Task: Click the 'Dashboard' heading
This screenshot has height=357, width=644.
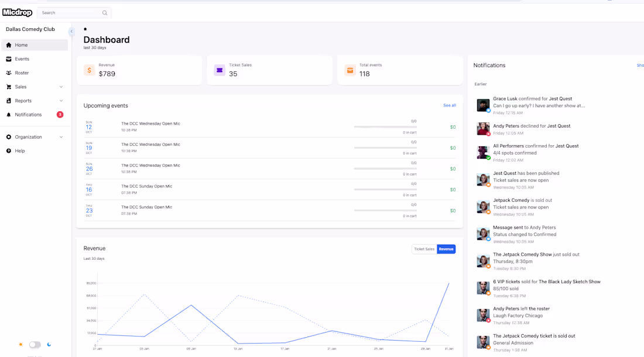Action: [x=107, y=40]
